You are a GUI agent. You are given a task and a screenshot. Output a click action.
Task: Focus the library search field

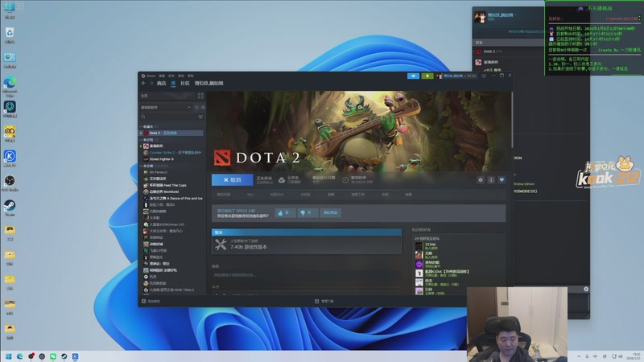(x=168, y=117)
